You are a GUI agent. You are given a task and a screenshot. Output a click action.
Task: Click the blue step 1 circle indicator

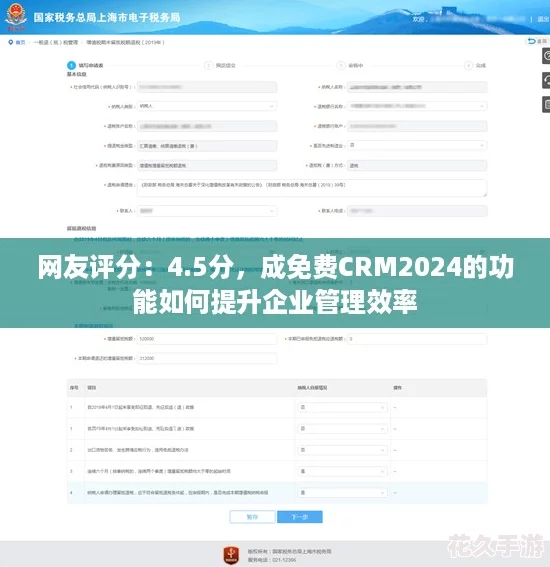[x=71, y=65]
